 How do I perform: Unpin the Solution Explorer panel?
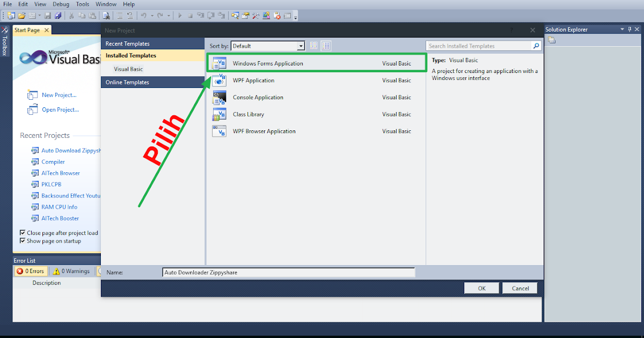(x=629, y=29)
